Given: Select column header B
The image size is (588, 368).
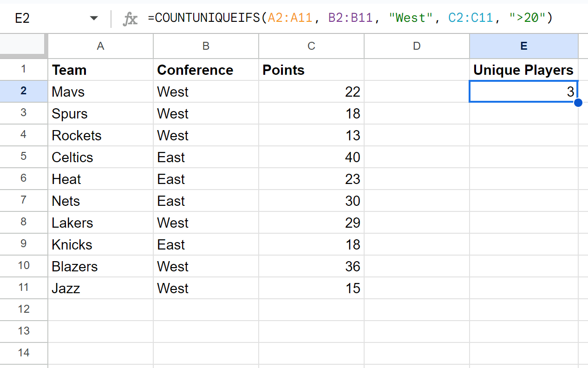Looking at the screenshot, I should pos(206,46).
